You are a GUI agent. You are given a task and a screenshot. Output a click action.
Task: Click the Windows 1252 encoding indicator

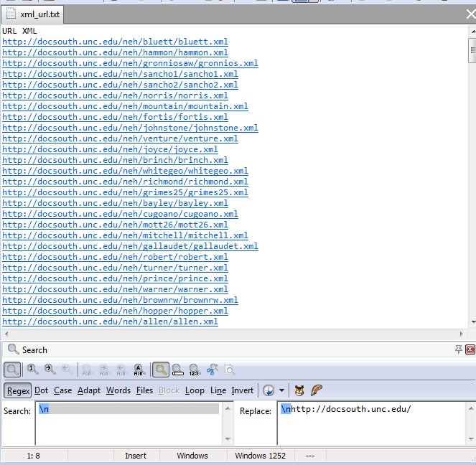(x=261, y=456)
